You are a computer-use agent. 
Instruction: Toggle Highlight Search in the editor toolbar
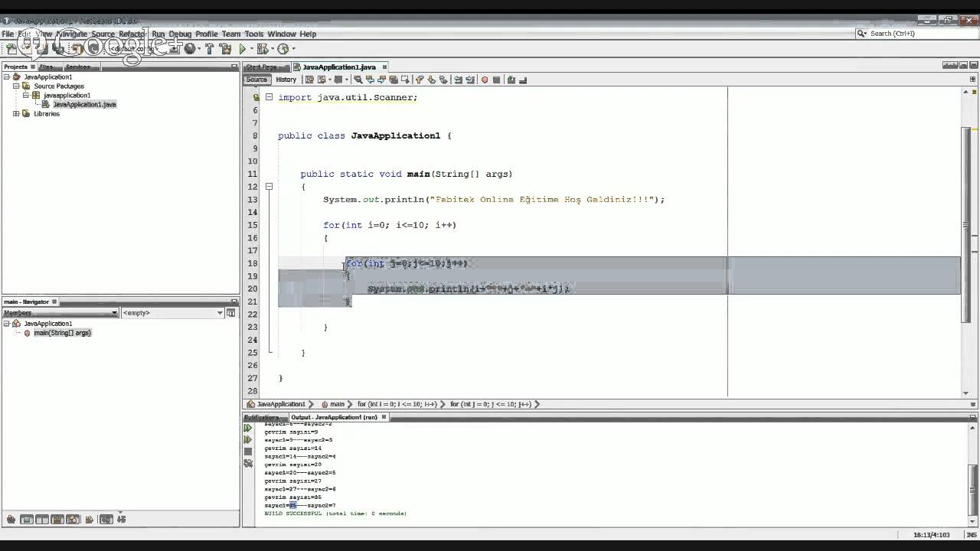[x=394, y=80]
